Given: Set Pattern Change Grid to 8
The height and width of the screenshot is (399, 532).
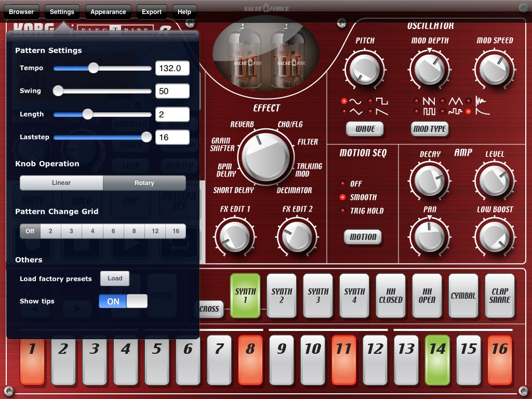Looking at the screenshot, I should coord(134,231).
